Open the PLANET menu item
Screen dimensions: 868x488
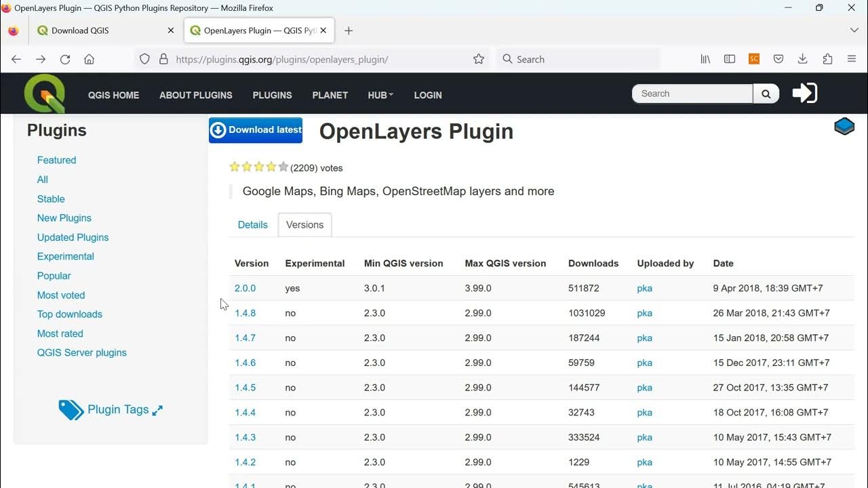[330, 96]
